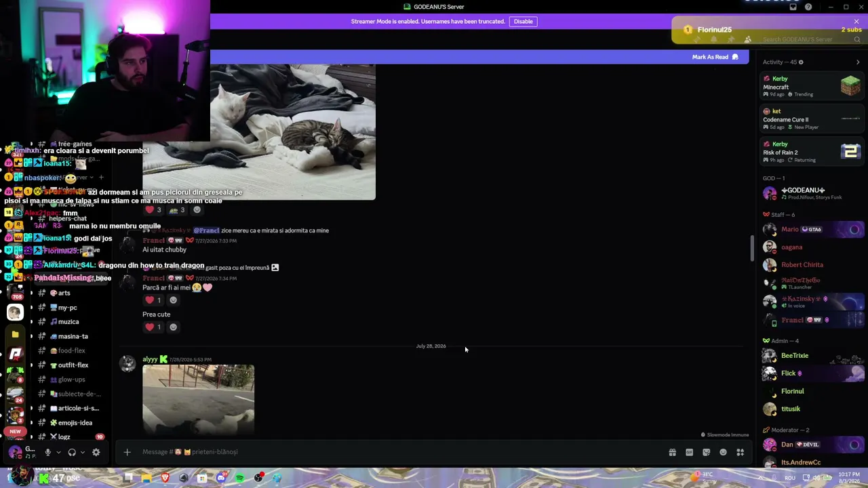The image size is (868, 488).
Task: Add reaction to 'Parcă ar fi ai mei'
Action: click(173, 300)
